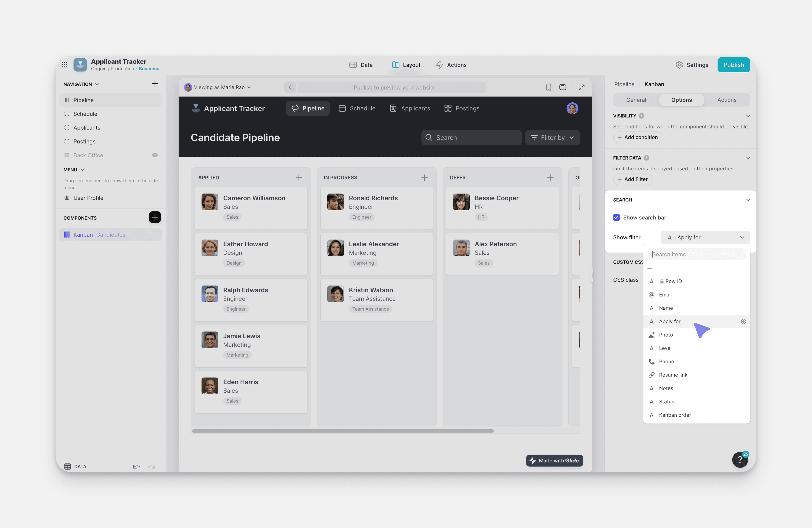Open the apps grid icon
Viewport: 812px width, 528px height.
[64, 65]
